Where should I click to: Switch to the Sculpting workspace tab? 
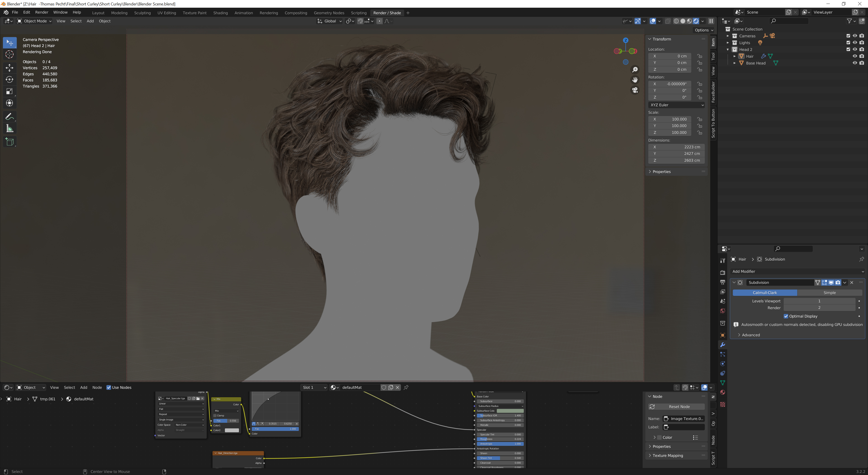click(x=142, y=13)
